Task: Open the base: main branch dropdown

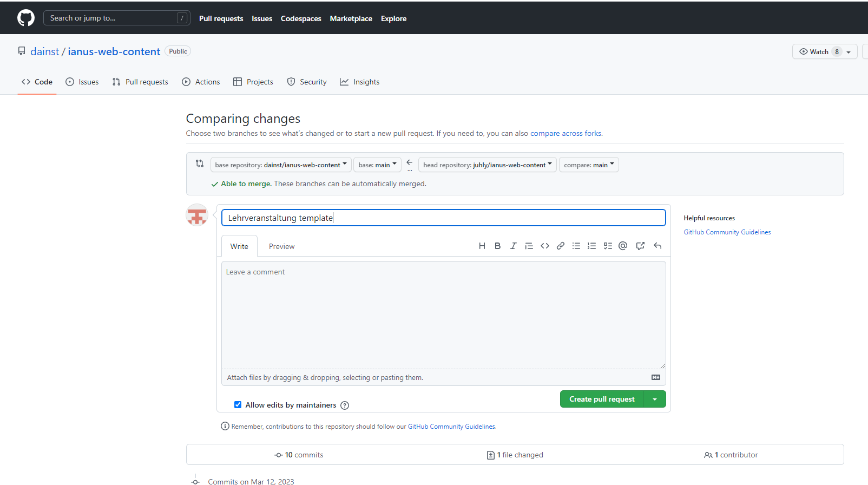Action: 377,165
